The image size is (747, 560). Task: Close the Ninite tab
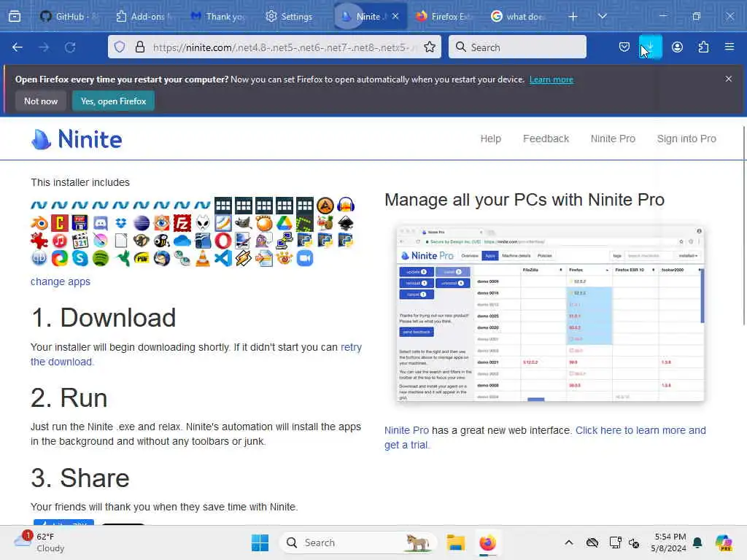(x=395, y=16)
